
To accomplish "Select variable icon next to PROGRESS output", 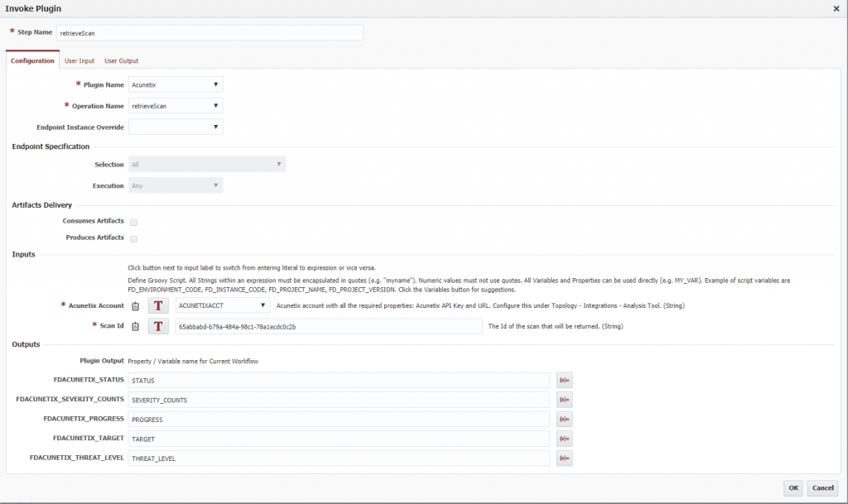I will tap(564, 419).
